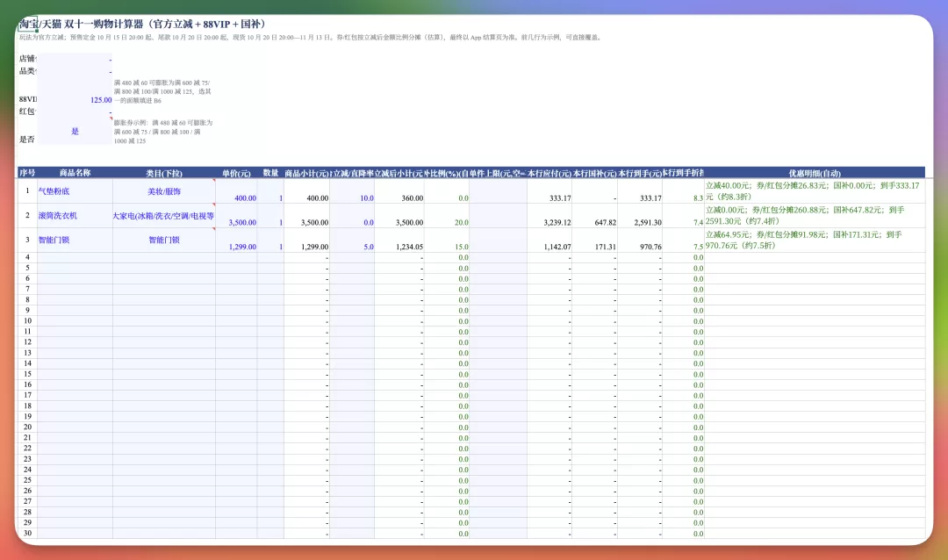Select the blue unit price cell 3,500.00

236,216
